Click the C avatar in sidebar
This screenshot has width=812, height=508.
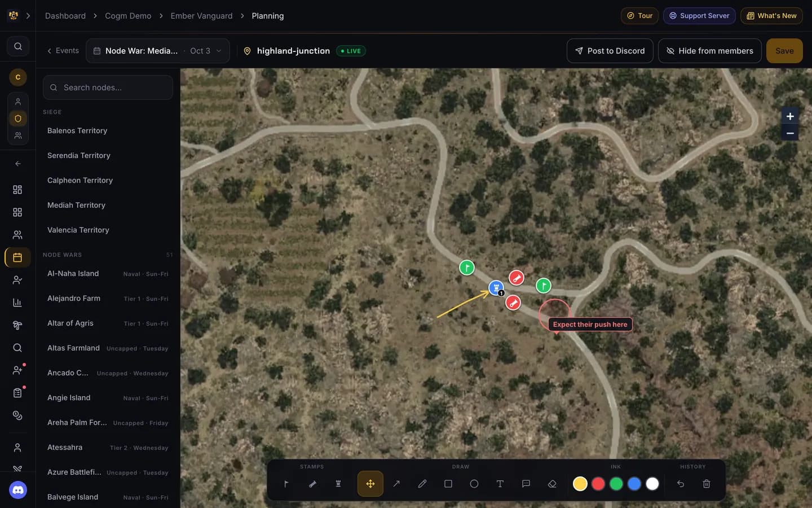(x=18, y=77)
